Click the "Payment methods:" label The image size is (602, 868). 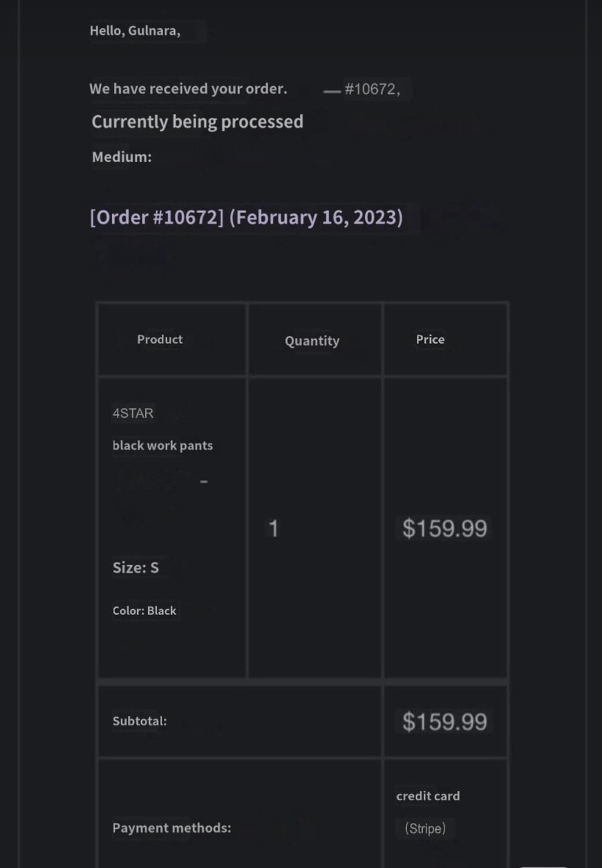point(171,828)
